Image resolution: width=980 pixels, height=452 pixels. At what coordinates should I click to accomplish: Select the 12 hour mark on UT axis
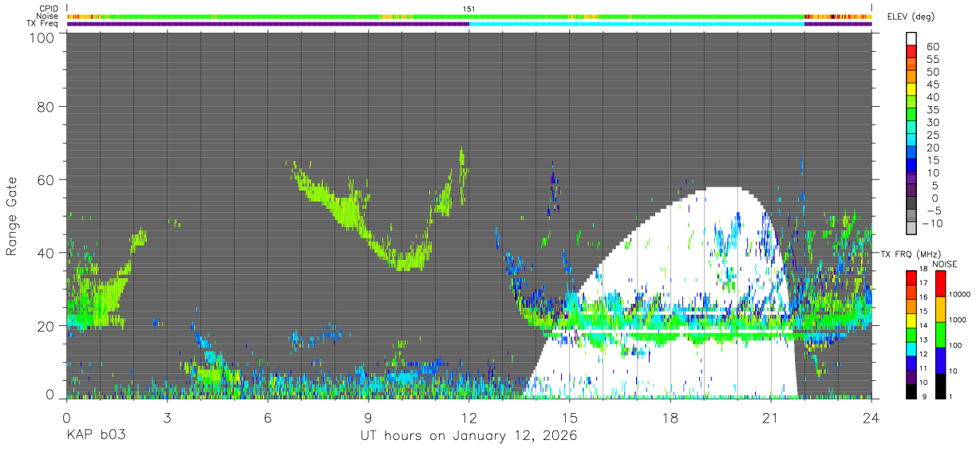point(469,417)
